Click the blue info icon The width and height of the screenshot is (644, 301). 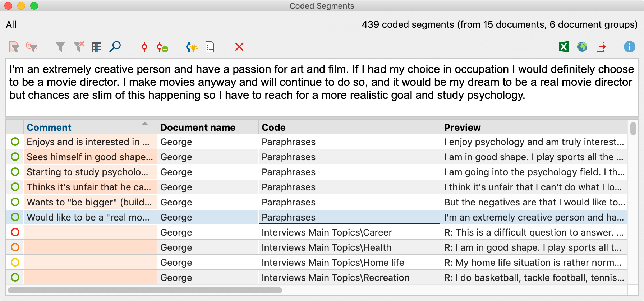629,47
